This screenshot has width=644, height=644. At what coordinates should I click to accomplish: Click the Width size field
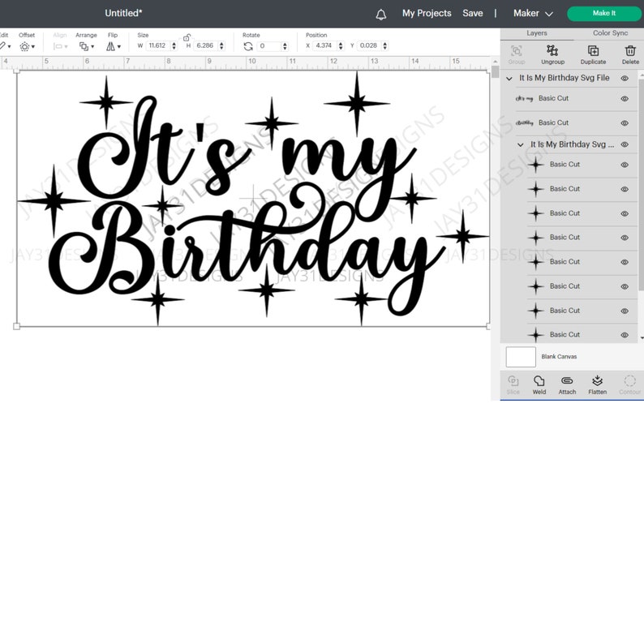[157, 46]
